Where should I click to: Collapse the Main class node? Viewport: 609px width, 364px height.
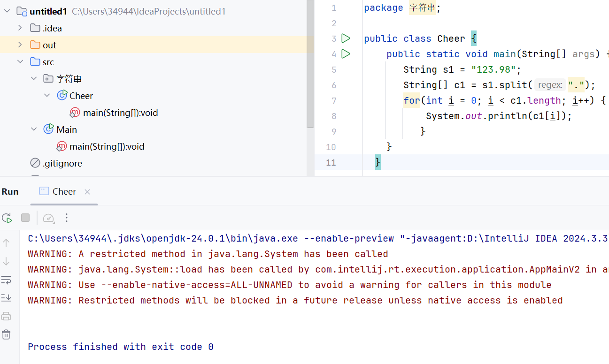(x=34, y=129)
